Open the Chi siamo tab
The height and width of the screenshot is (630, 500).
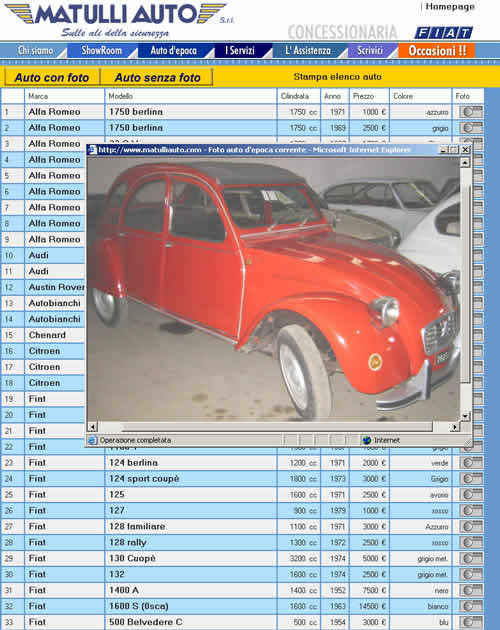point(33,51)
